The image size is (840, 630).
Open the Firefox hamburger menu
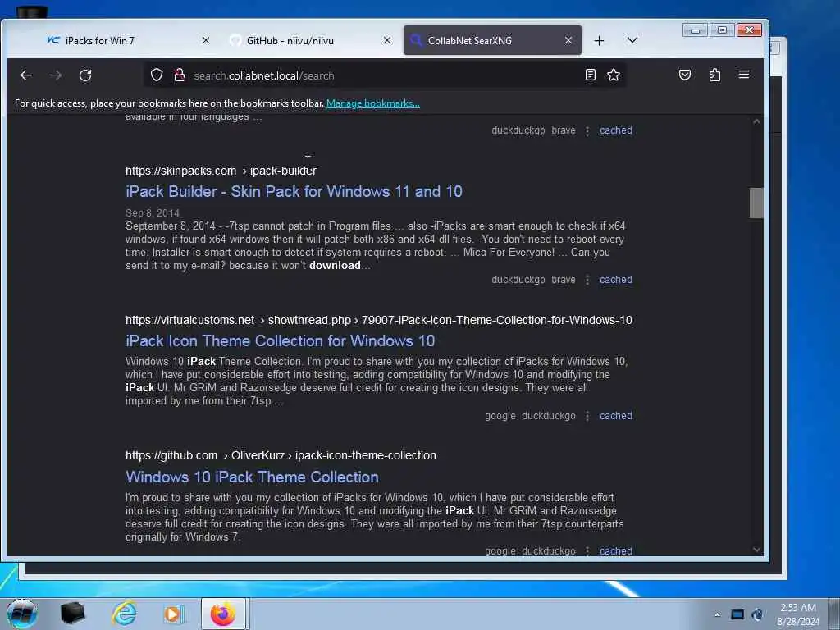point(744,75)
